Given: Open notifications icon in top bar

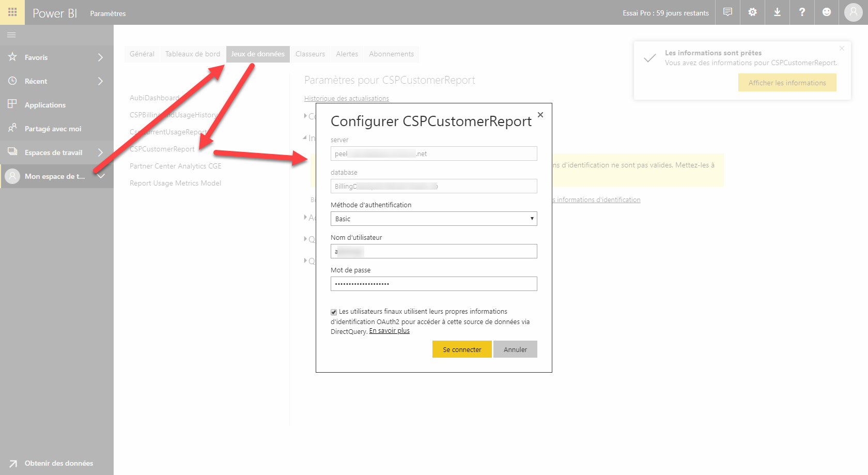Looking at the screenshot, I should click(727, 12).
